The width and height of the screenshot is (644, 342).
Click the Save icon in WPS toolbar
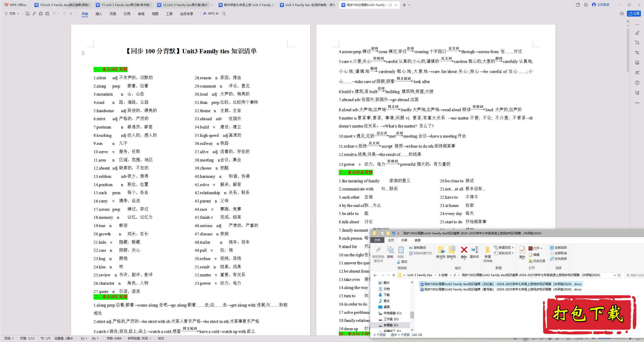(28, 14)
